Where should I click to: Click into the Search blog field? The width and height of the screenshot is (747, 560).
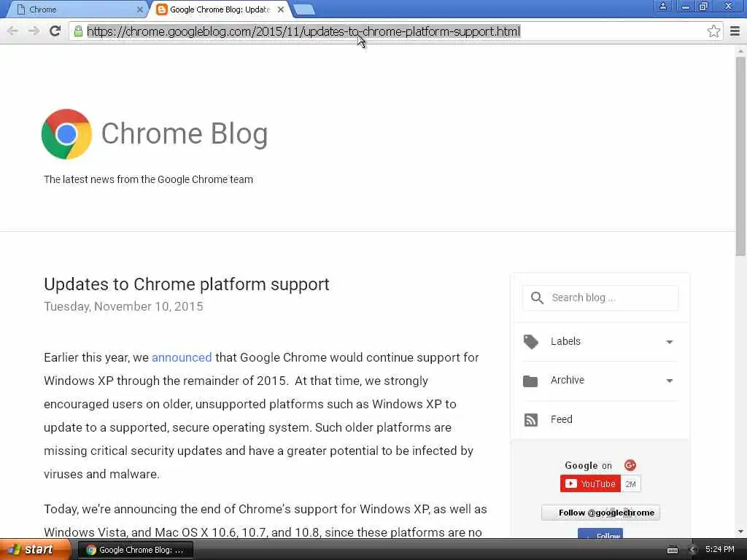600,298
